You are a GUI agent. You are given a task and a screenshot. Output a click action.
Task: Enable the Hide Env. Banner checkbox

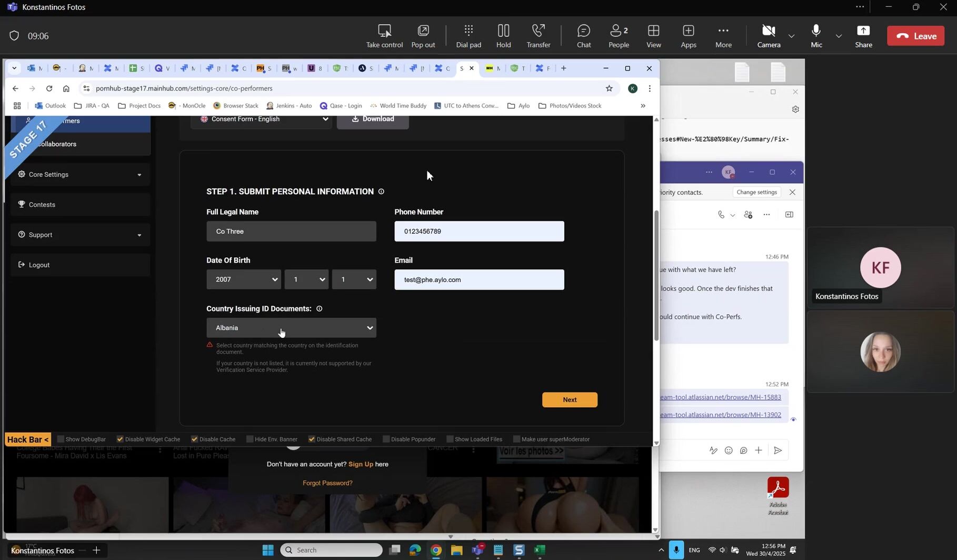tap(250, 439)
